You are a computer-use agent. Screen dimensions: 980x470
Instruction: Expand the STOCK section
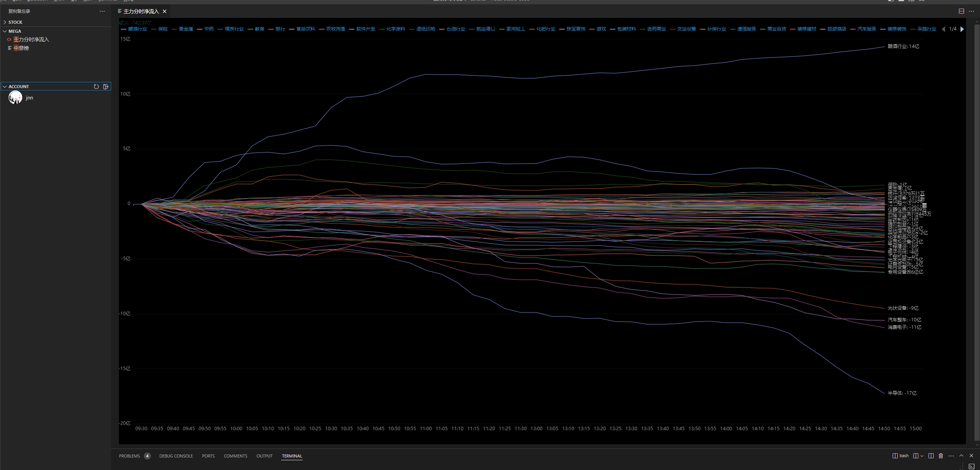[x=15, y=22]
